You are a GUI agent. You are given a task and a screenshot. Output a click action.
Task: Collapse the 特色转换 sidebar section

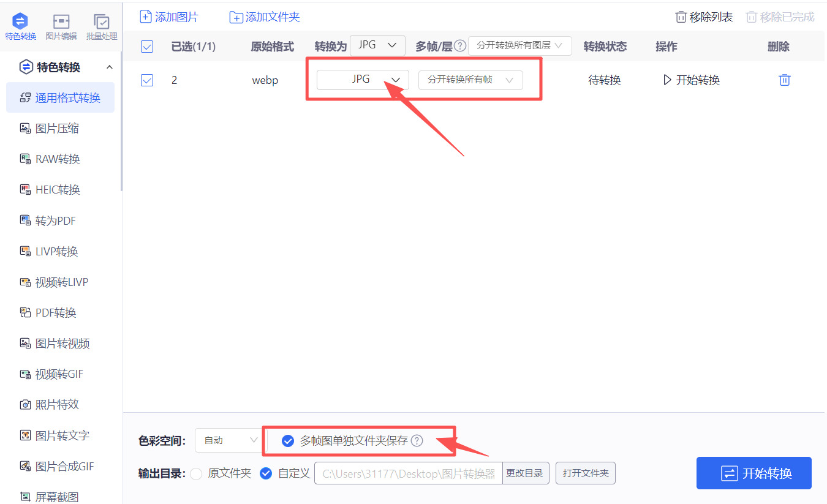[110, 67]
